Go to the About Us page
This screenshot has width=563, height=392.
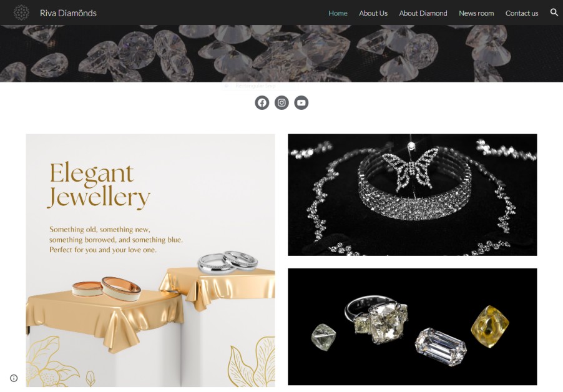click(x=373, y=13)
